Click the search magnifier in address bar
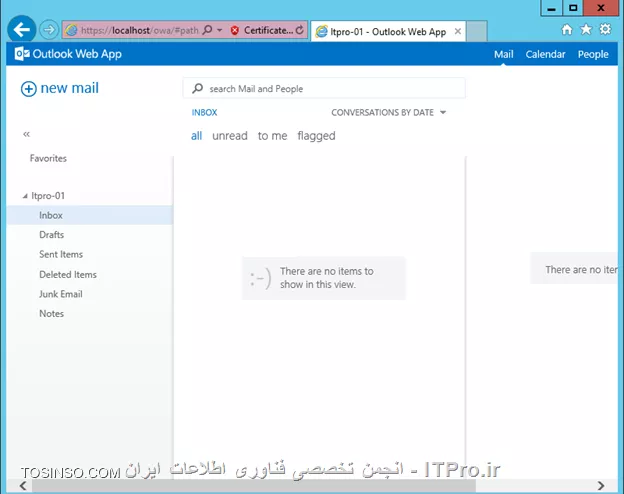This screenshot has height=494, width=624. click(x=207, y=30)
